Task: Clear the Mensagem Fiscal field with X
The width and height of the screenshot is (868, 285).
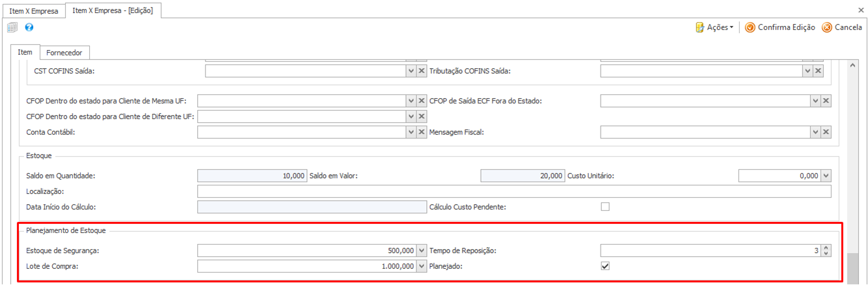Action: [826, 132]
